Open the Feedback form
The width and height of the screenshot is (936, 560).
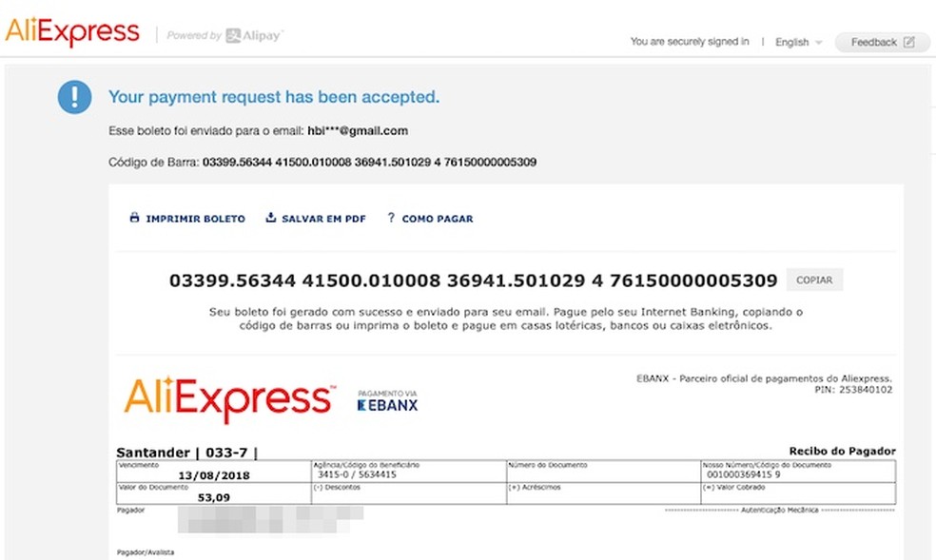pos(882,42)
